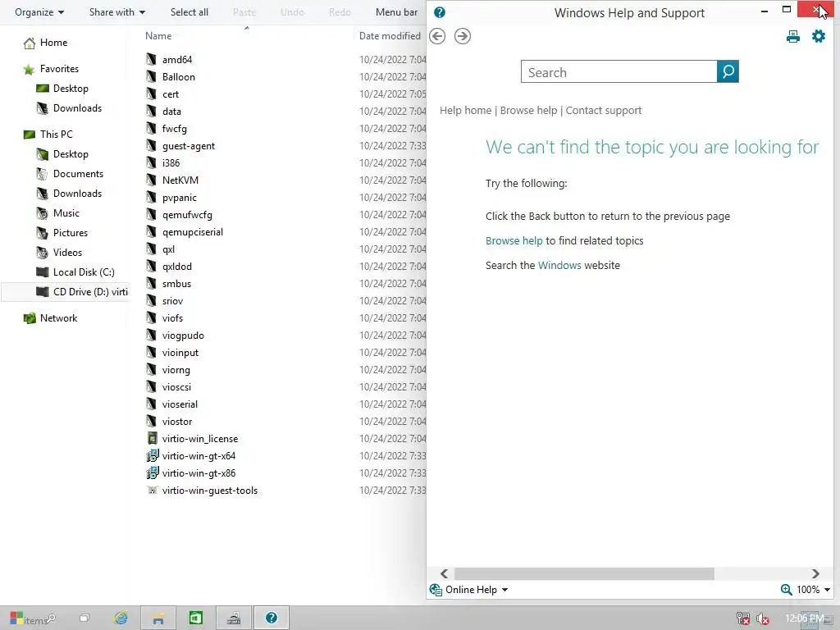Select the Balloon folder icon

(152, 76)
